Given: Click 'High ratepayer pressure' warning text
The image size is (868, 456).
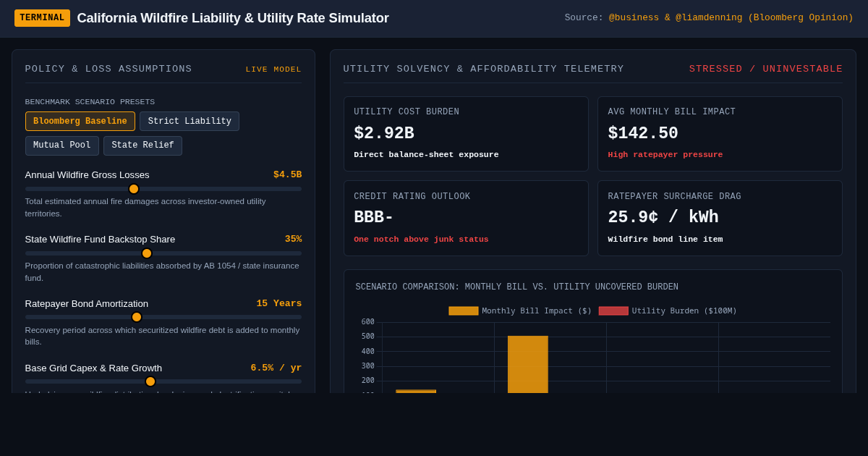Looking at the screenshot, I should click(x=665, y=155).
